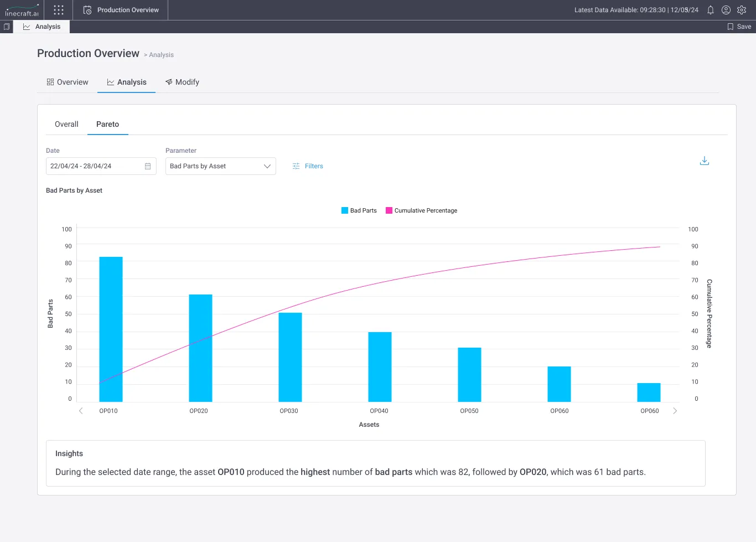Open the calendar icon in date field
This screenshot has width=756, height=542.
tap(148, 166)
